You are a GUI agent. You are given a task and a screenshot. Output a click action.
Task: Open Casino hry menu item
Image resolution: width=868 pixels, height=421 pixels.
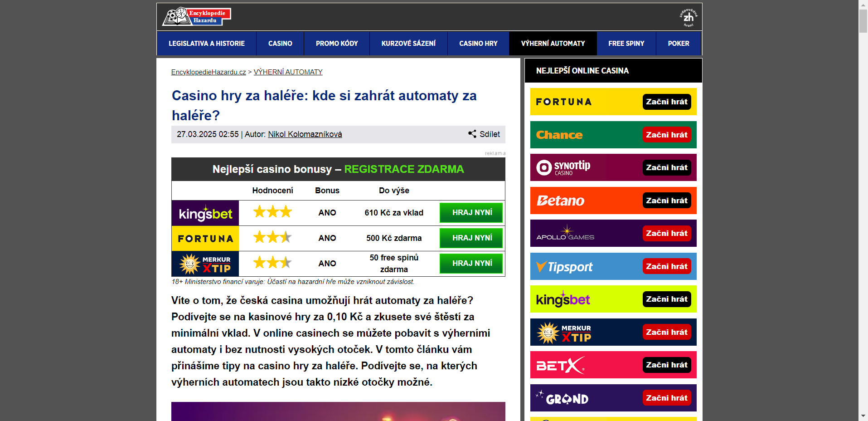(x=478, y=44)
